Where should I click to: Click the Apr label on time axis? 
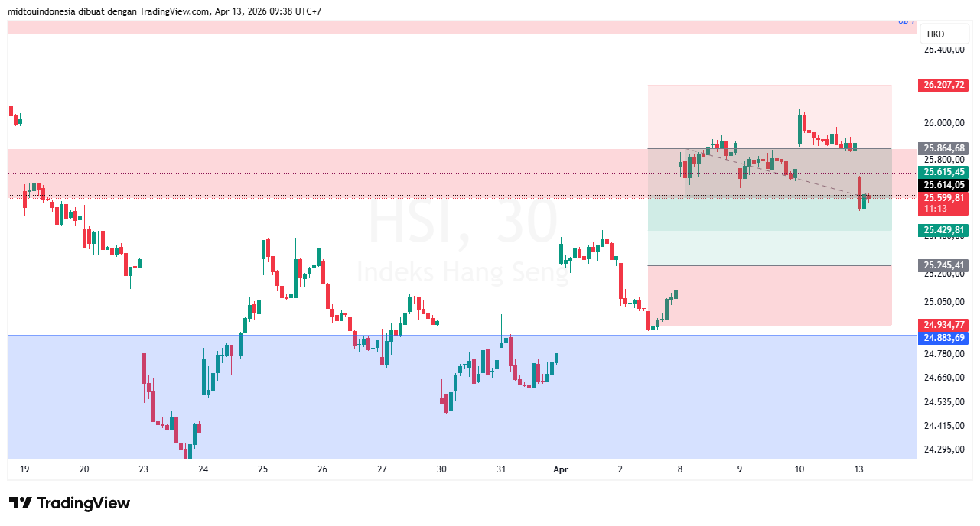(x=561, y=469)
